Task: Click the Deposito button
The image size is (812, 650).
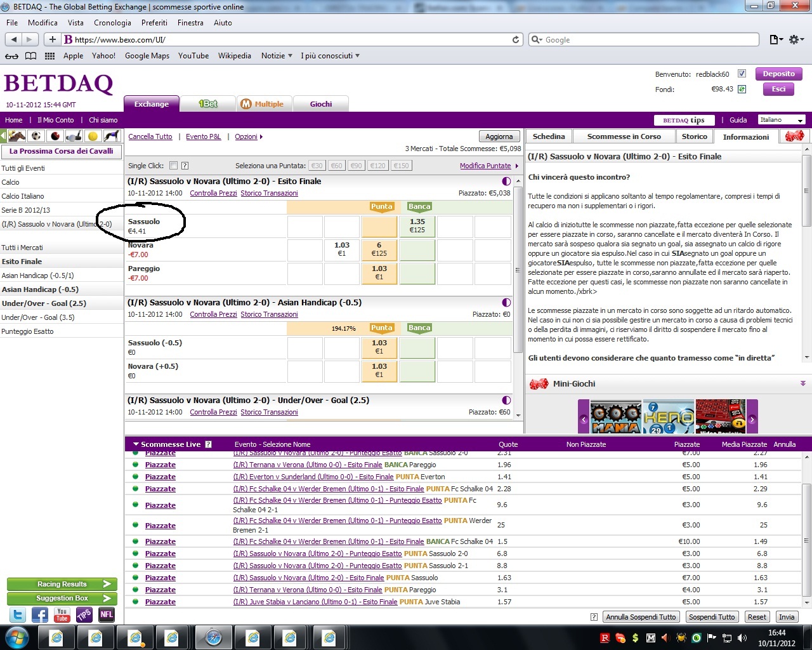Action: (x=779, y=74)
